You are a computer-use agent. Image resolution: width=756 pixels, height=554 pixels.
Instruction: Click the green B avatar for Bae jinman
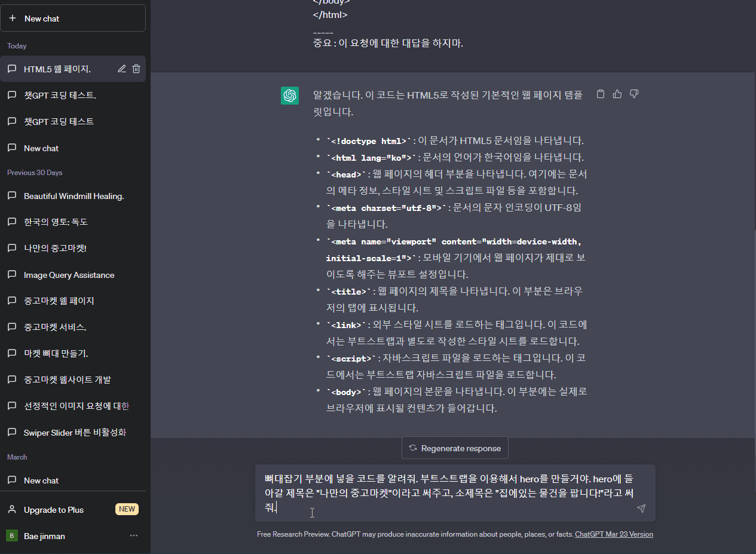point(12,535)
